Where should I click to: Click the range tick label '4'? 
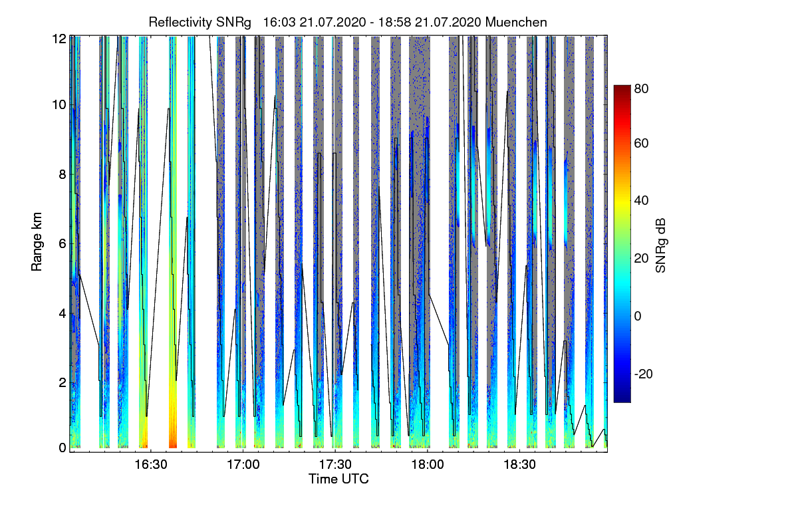[x=63, y=313]
